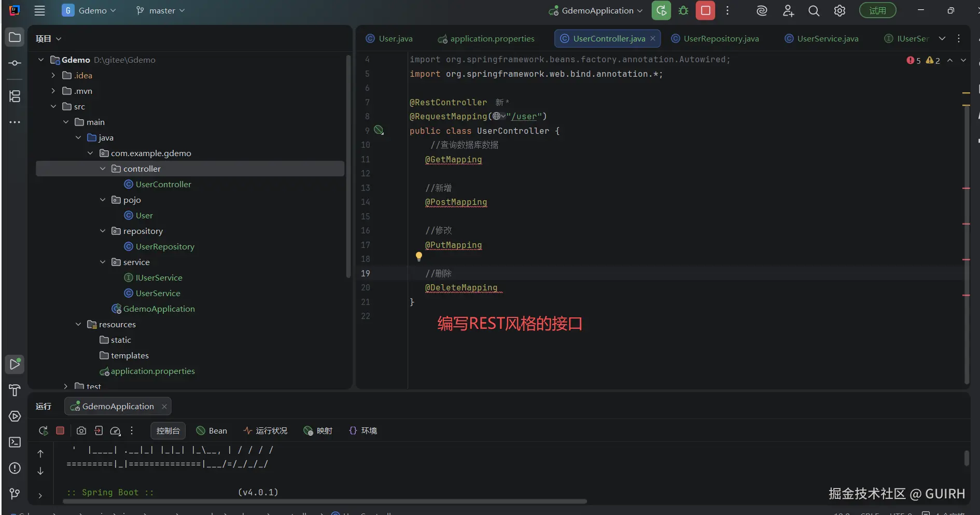The image size is (980, 515).
Task: Open the Gdemo project dropdown
Action: click(89, 10)
